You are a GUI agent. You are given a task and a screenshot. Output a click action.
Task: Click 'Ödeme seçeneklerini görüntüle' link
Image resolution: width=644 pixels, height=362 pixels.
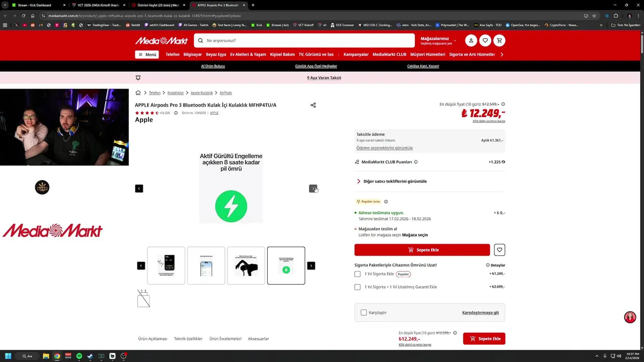[384, 148]
